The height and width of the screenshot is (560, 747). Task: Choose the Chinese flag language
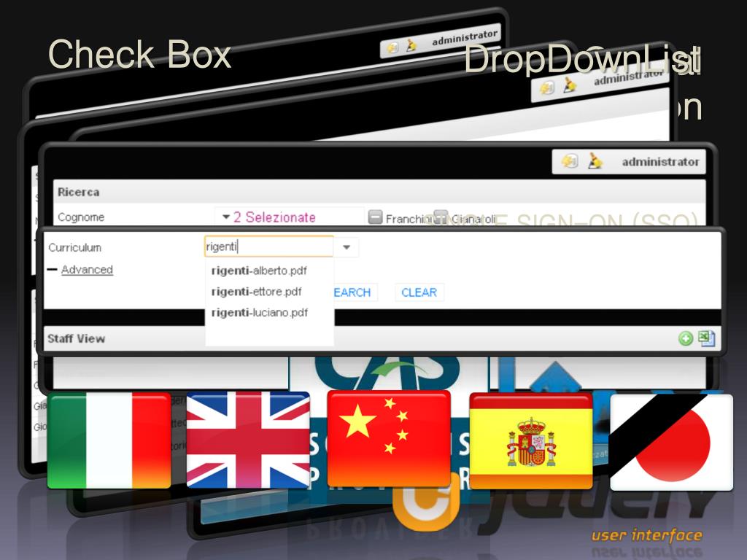(389, 438)
